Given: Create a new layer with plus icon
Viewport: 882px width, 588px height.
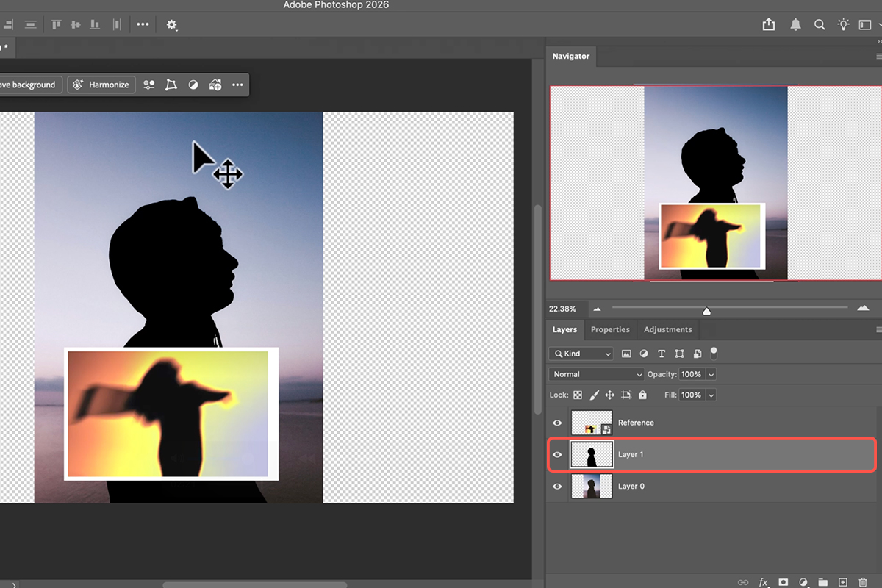Looking at the screenshot, I should pos(843,582).
